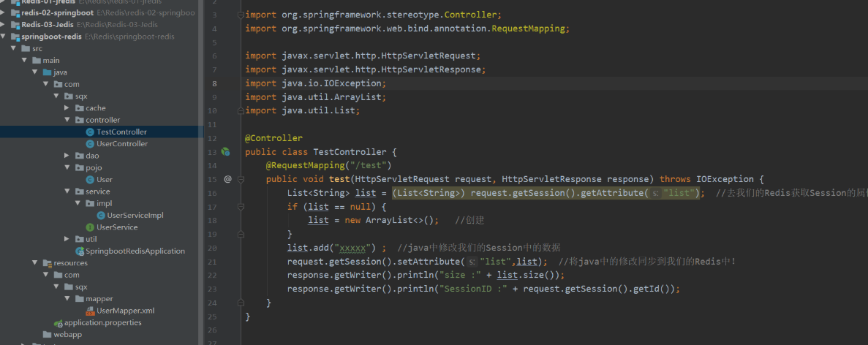Click line number 20 in the gutter
868x345 pixels.
tap(213, 248)
